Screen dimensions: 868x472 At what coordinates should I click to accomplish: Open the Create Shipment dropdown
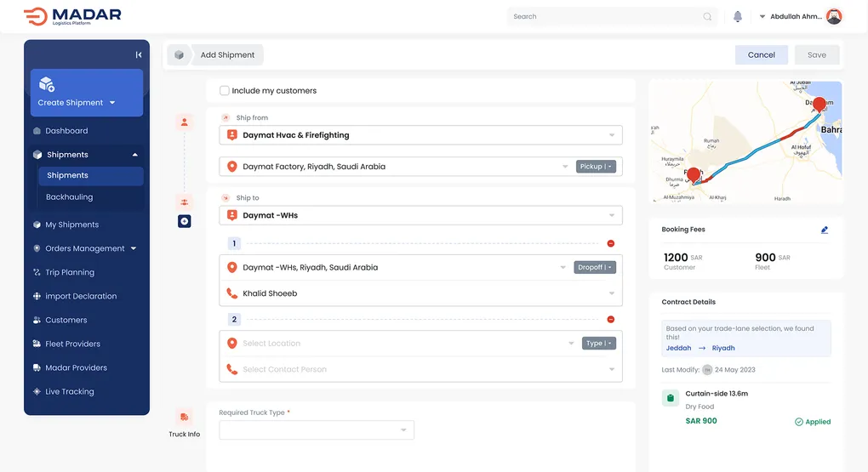point(112,103)
